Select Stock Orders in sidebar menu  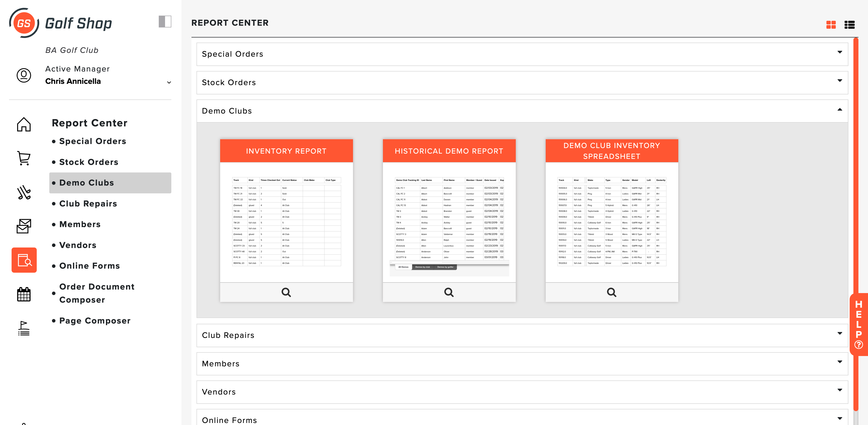click(89, 162)
